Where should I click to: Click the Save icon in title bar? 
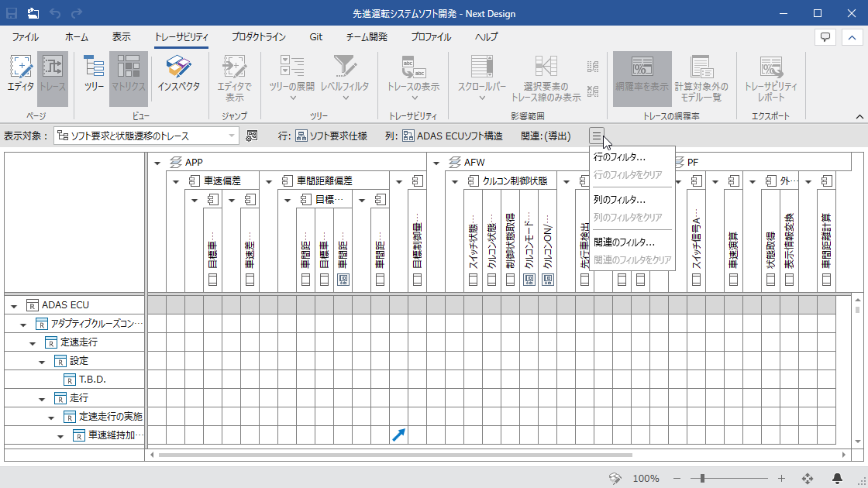(x=11, y=13)
